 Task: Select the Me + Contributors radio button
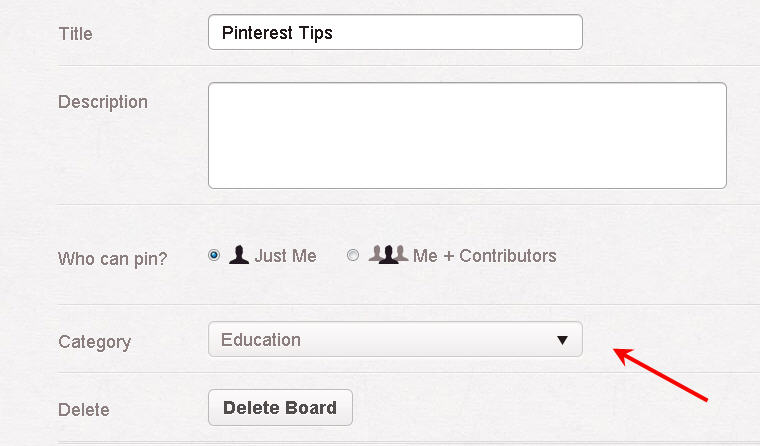(x=353, y=255)
